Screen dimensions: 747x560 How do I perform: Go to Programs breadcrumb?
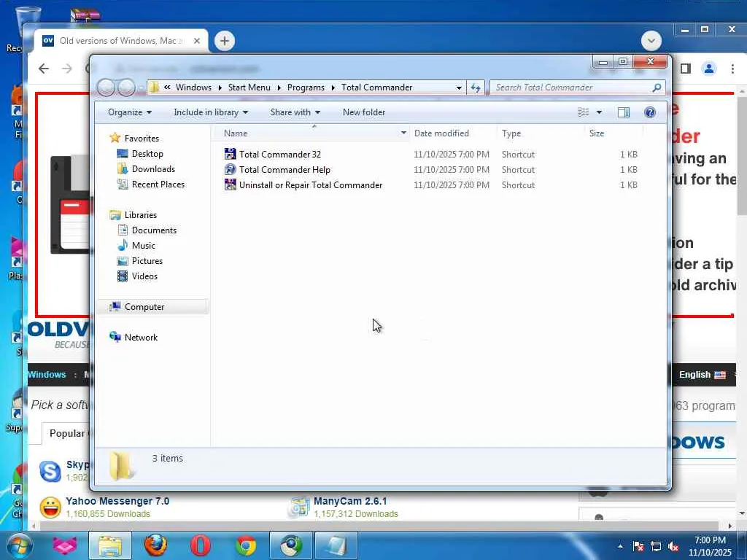point(306,87)
